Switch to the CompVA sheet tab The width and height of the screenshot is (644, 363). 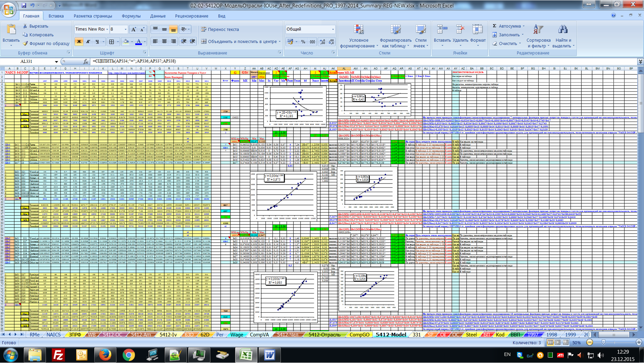click(x=259, y=335)
